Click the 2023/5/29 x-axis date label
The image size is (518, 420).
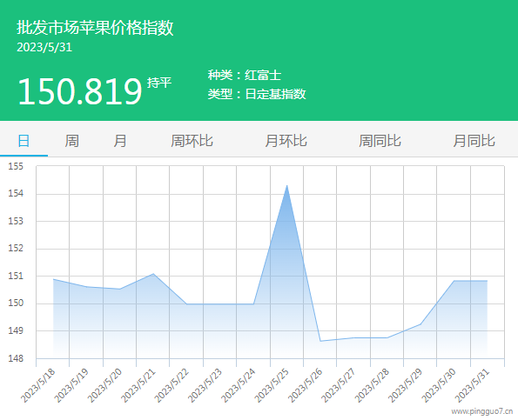406,385
